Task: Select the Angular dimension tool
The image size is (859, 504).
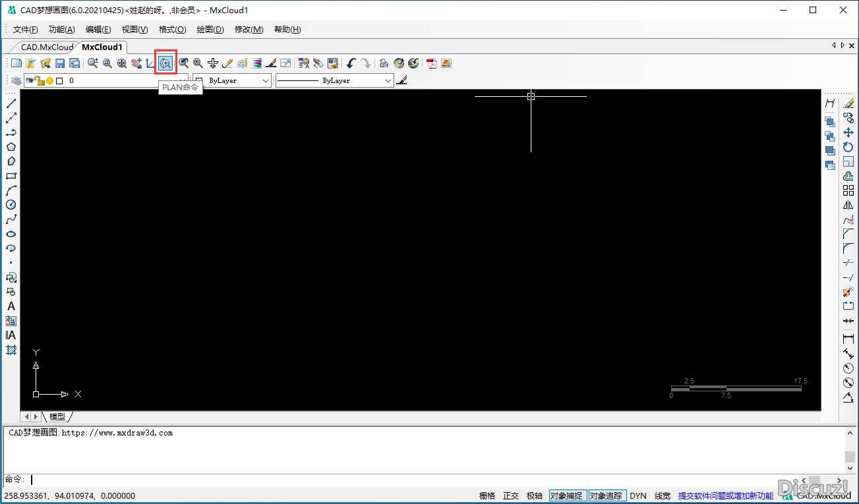Action: 848,397
